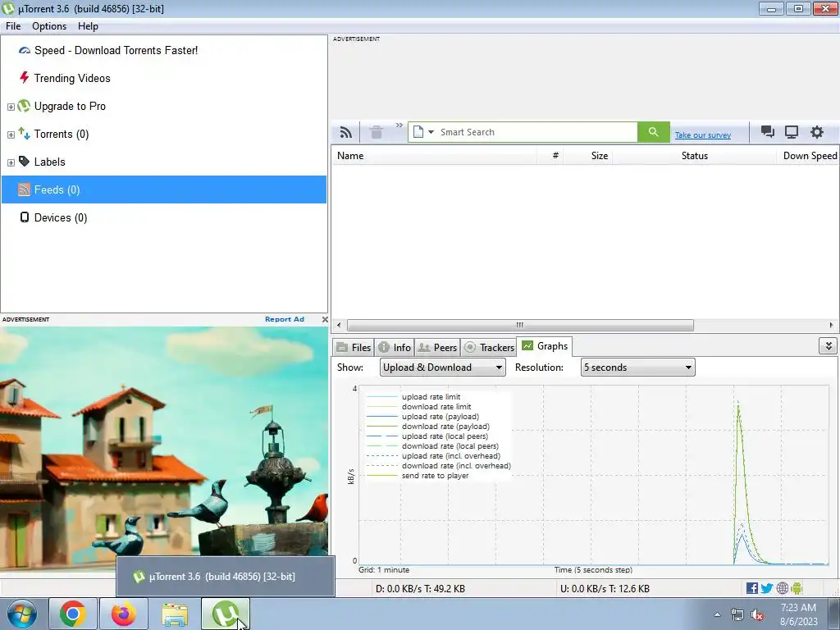Click the Report Ad link
This screenshot has height=630, width=840.
click(285, 319)
